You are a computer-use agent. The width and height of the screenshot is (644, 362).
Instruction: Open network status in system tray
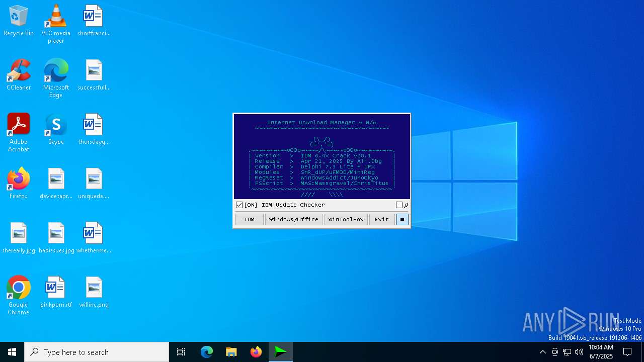click(x=567, y=352)
